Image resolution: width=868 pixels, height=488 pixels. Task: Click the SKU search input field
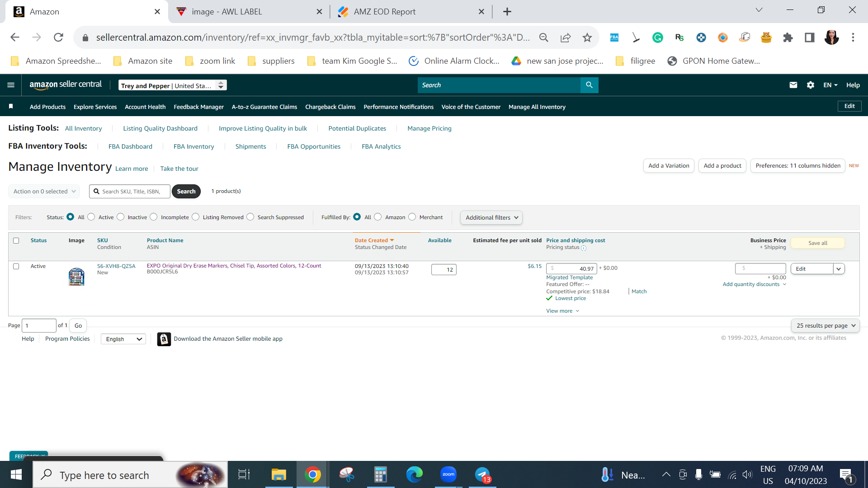pyautogui.click(x=130, y=191)
